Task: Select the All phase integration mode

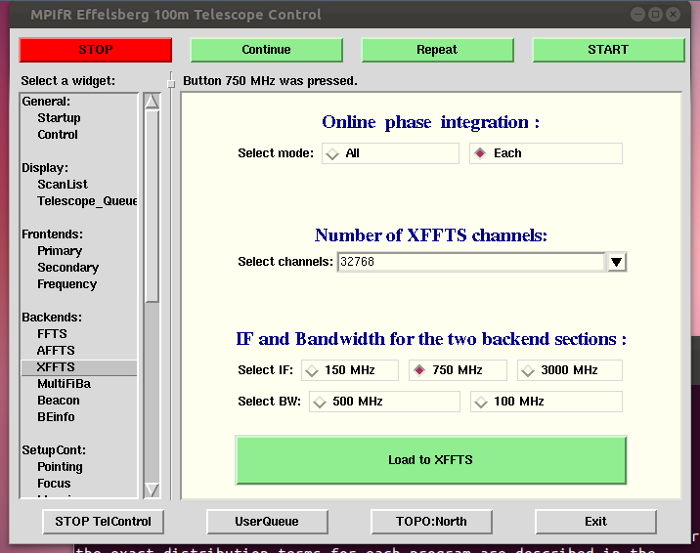Action: 390,153
